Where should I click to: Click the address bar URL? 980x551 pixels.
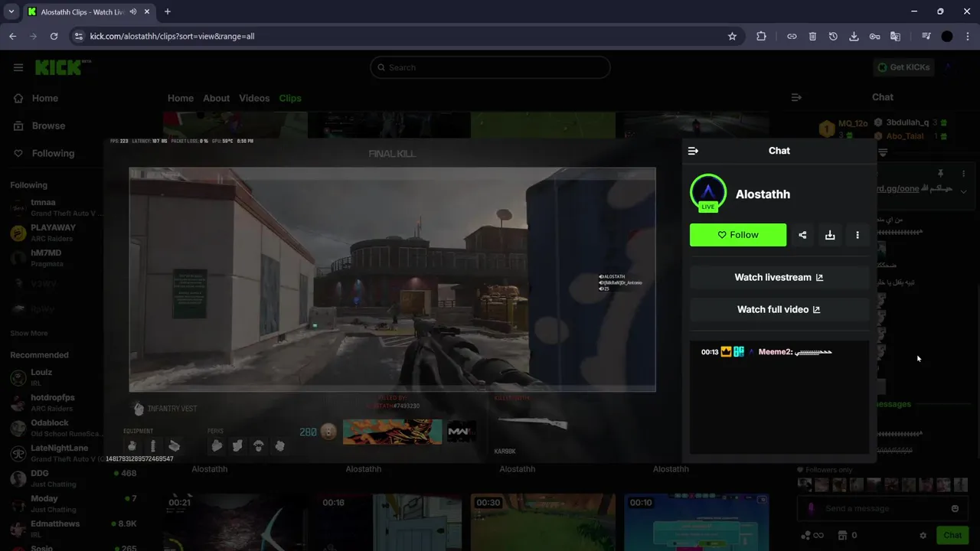172,36
